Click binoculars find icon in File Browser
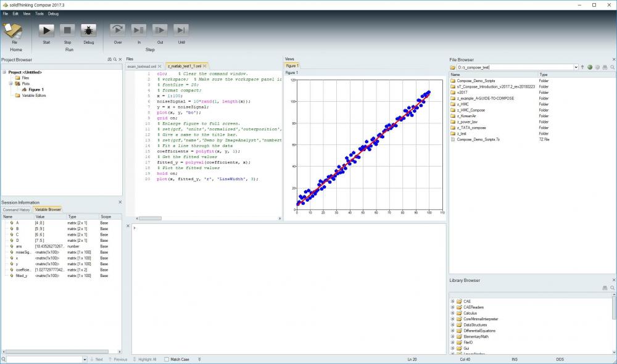 pyautogui.click(x=605, y=67)
